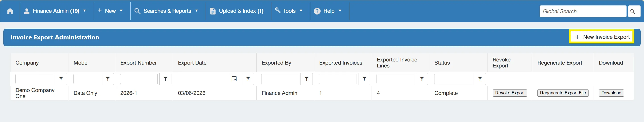Click the Mode filter text box

click(86, 79)
